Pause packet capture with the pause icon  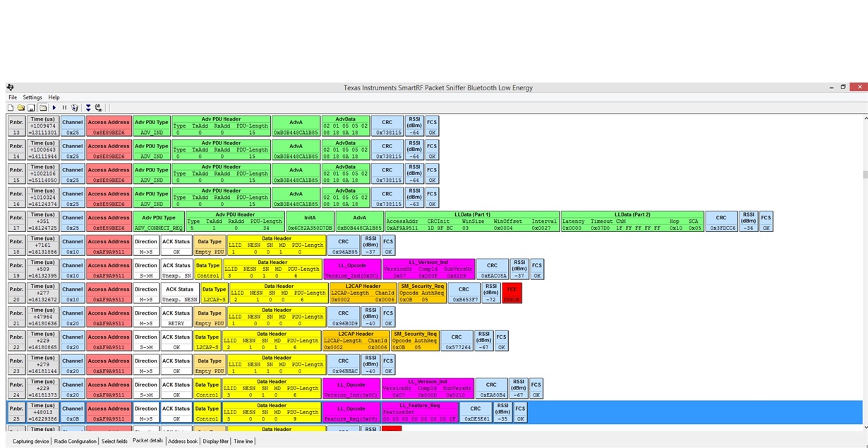click(x=64, y=108)
